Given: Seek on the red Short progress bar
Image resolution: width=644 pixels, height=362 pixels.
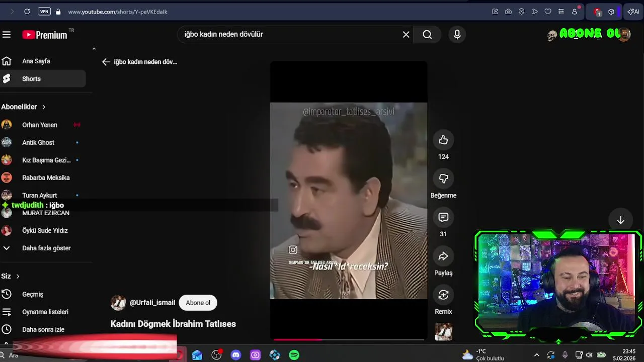Looking at the screenshot, I should pyautogui.click(x=348, y=340).
